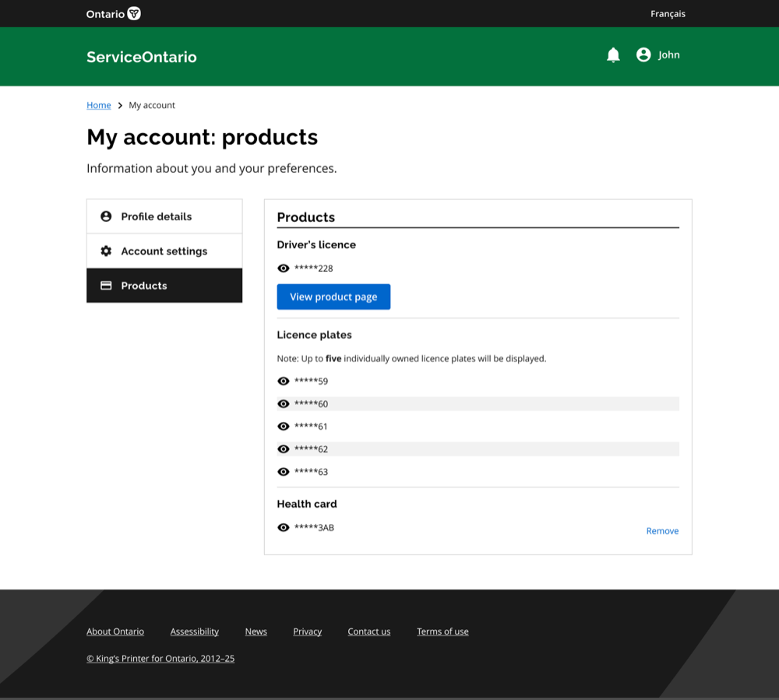The width and height of the screenshot is (779, 700).
Task: Click the ServiceOntario header title
Action: point(142,57)
